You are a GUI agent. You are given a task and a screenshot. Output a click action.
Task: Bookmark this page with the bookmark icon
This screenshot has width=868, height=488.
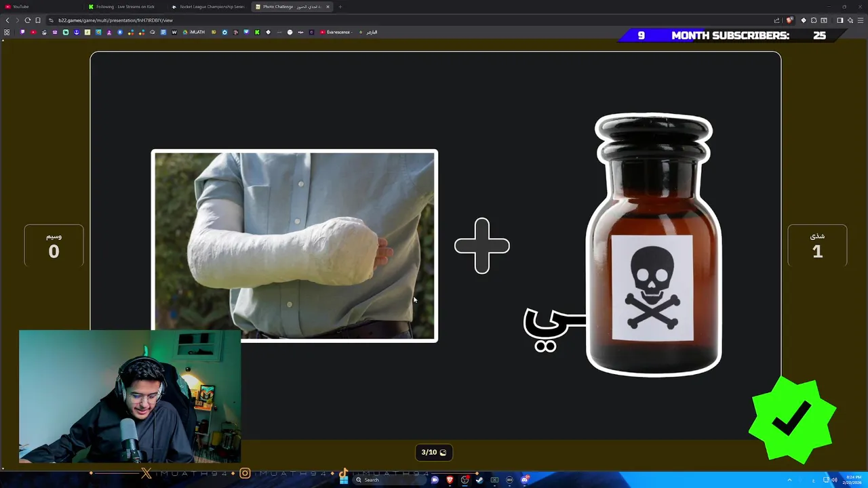[x=38, y=20]
